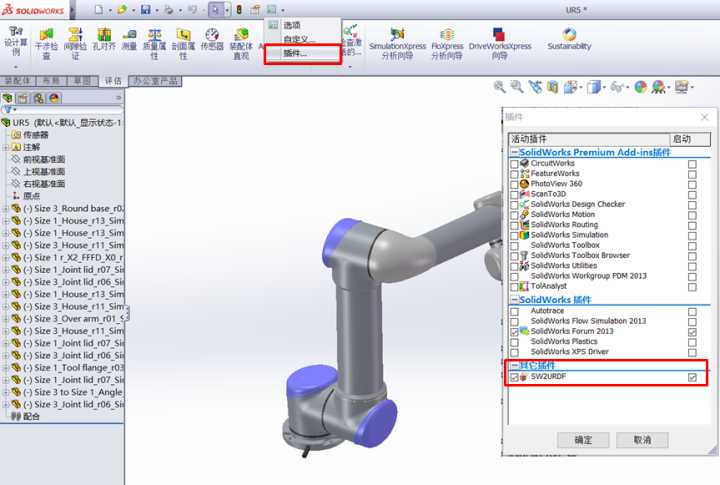Open 设计算例 design study tool
This screenshot has height=485, width=720.
pos(16,41)
